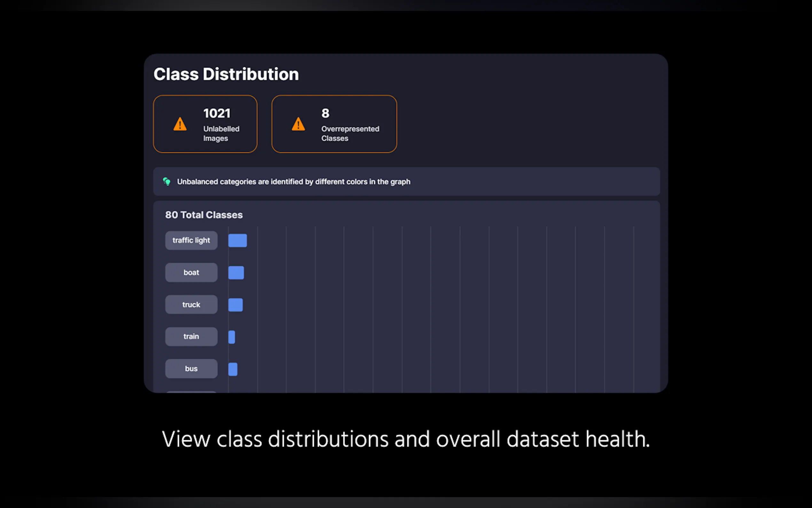This screenshot has height=508, width=812.
Task: Click the green lightbulb tip icon
Action: coord(167,181)
